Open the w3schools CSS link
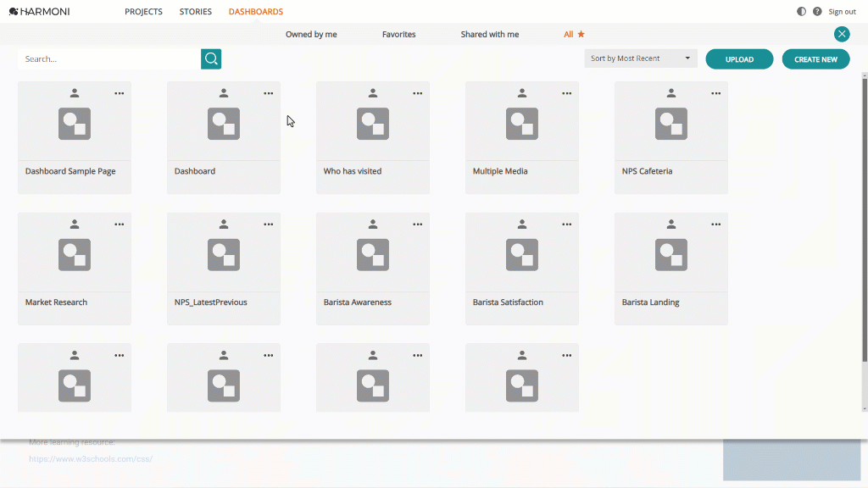 click(x=91, y=458)
